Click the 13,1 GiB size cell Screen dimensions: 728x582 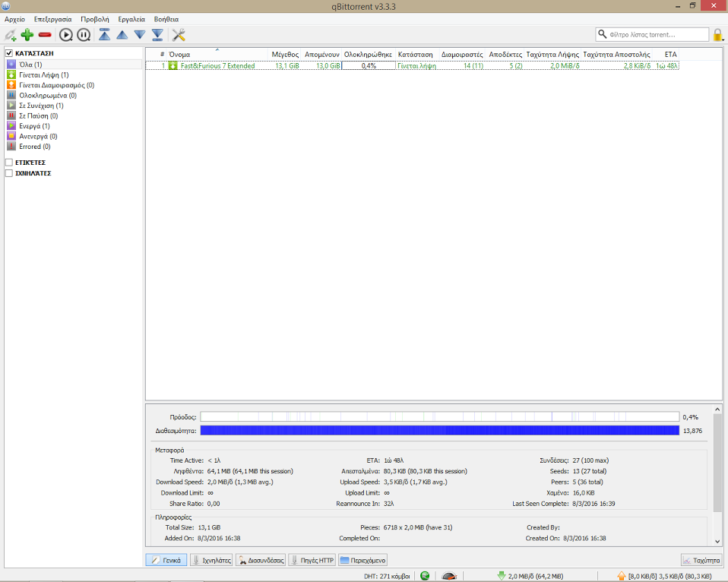[287, 66]
